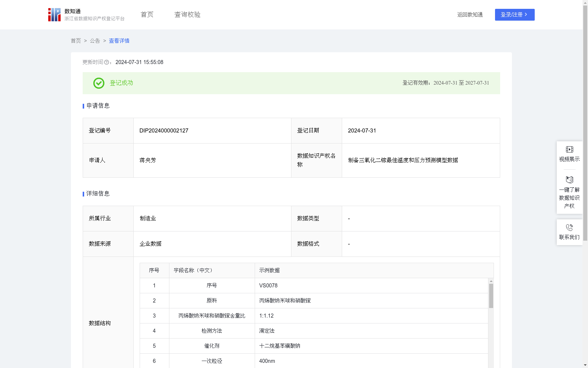The height and width of the screenshot is (368, 588).
Task: Click the inner table scrollbar thumb
Action: pos(491,296)
